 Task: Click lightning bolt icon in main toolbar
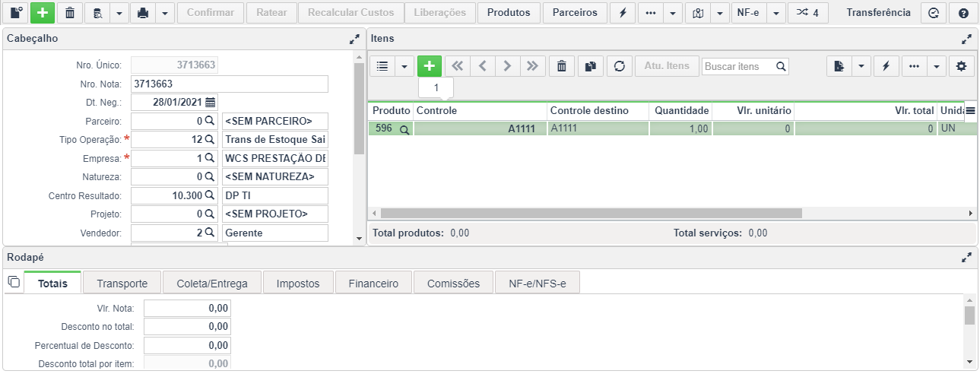point(623,13)
